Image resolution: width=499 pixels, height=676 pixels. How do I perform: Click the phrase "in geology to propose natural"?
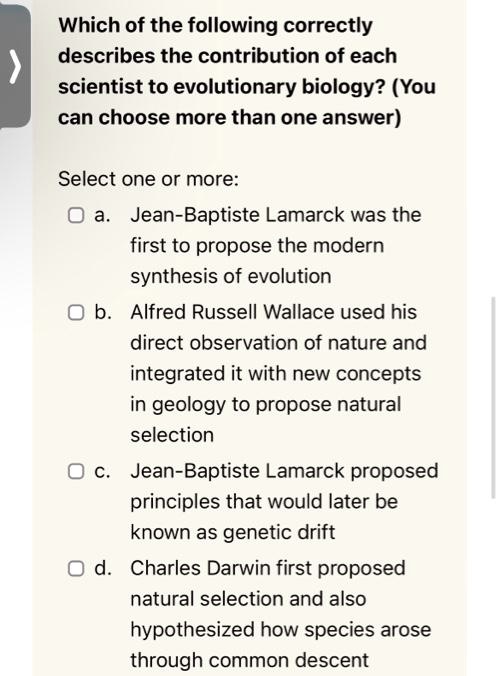pyautogui.click(x=266, y=404)
